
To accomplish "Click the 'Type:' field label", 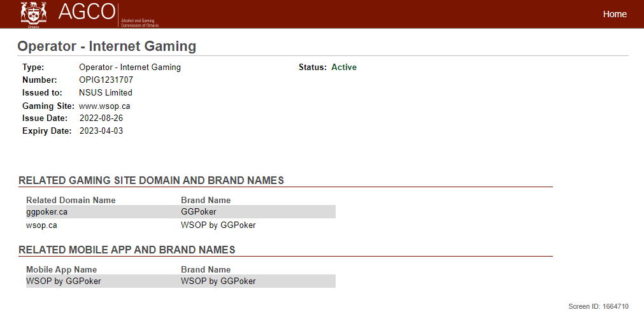I will coord(33,67).
